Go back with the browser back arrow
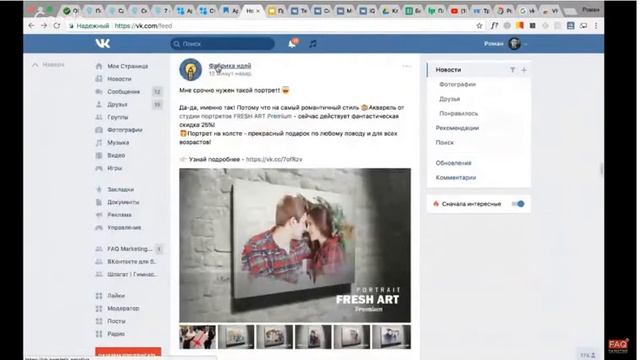 click(32, 26)
